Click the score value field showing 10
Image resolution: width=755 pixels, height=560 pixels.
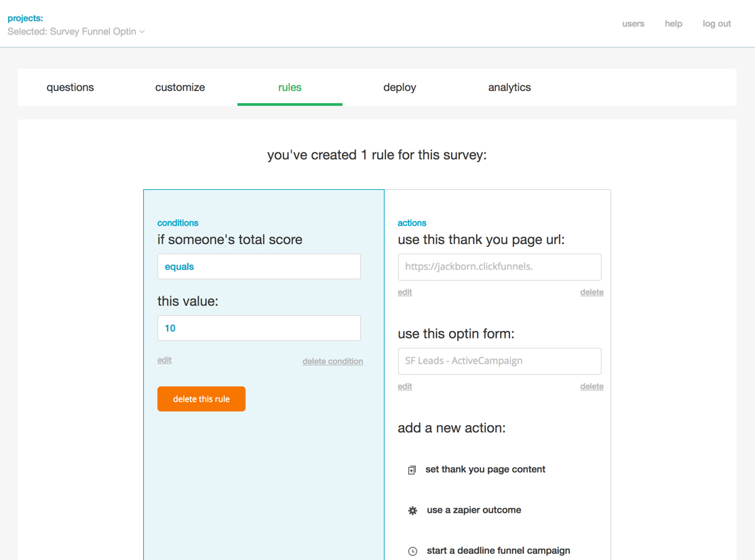point(258,328)
